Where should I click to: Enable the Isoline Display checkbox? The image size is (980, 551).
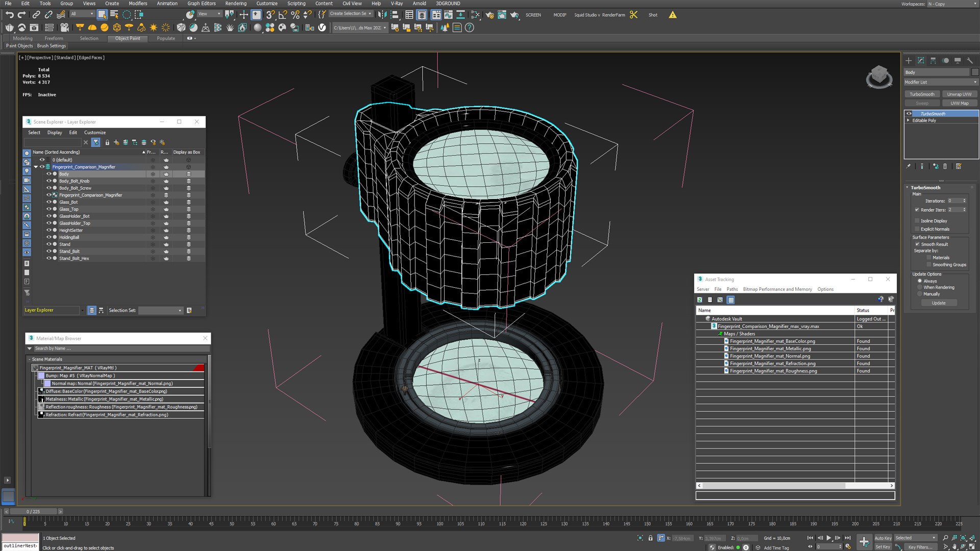pos(917,221)
